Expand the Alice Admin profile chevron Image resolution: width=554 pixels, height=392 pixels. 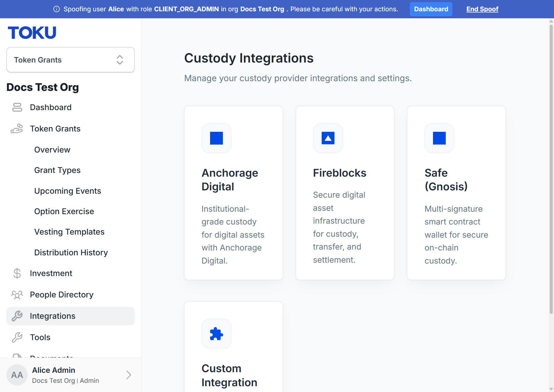[129, 375]
